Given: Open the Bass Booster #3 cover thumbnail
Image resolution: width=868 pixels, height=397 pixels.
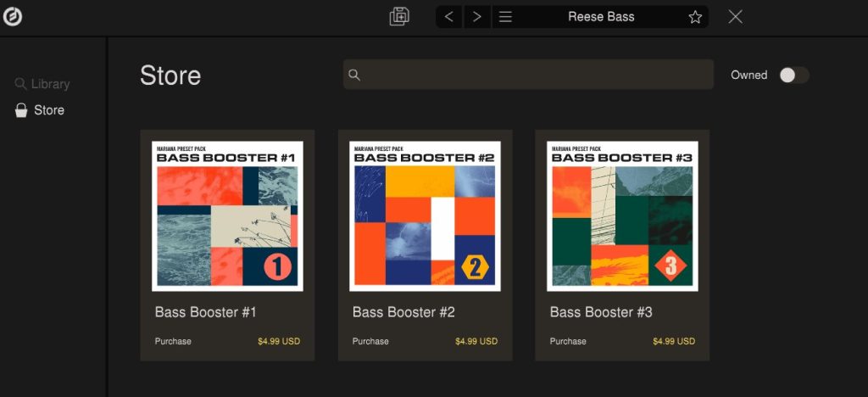Looking at the screenshot, I should (x=622, y=215).
